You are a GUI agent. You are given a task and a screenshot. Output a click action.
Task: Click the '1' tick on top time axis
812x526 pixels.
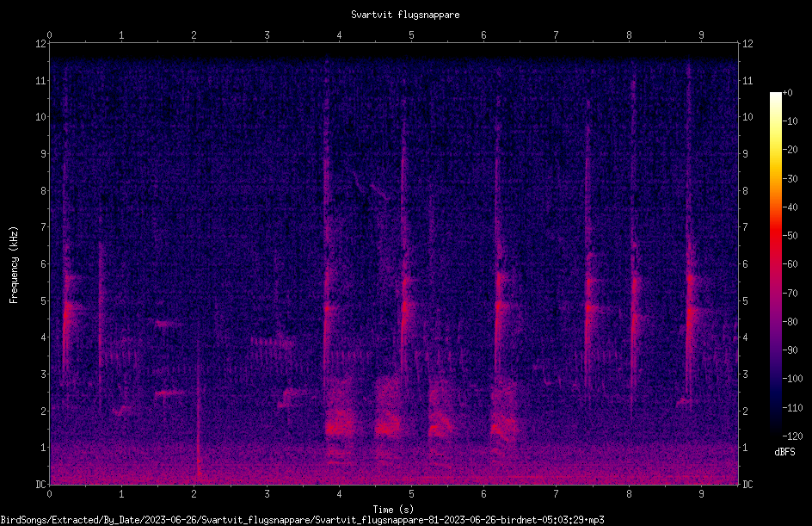[121, 35]
